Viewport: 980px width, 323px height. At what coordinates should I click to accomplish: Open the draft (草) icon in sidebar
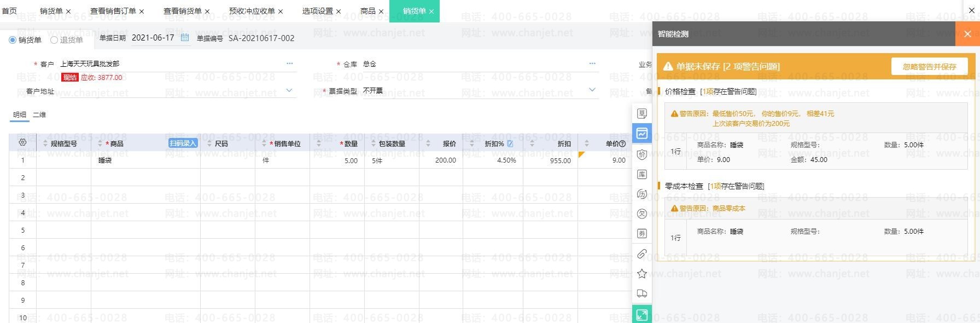(642, 114)
